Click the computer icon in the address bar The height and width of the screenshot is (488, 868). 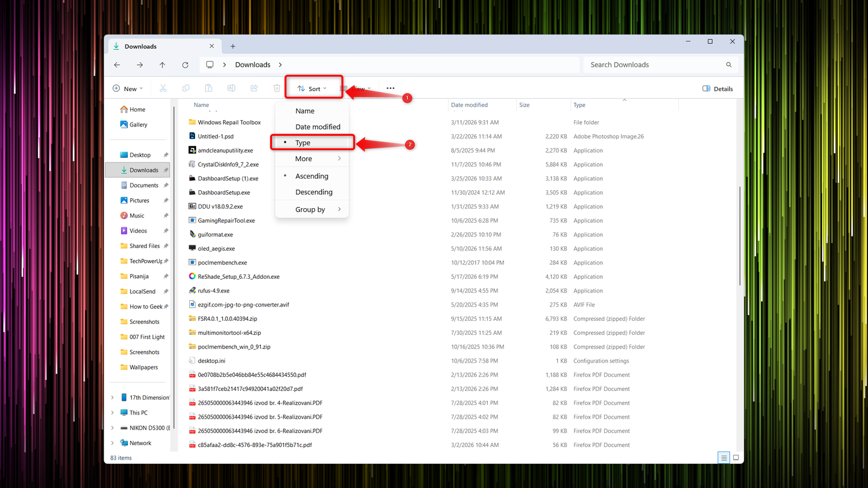point(209,65)
